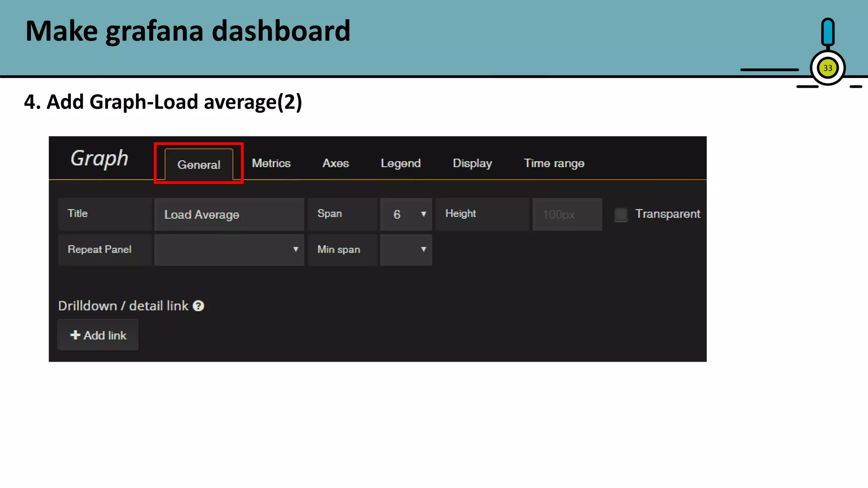The image size is (868, 488).
Task: Open the Span value dropdown
Action: [406, 214]
